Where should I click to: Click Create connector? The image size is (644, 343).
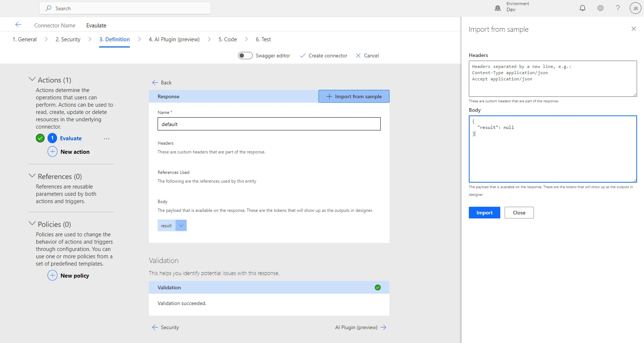point(324,56)
